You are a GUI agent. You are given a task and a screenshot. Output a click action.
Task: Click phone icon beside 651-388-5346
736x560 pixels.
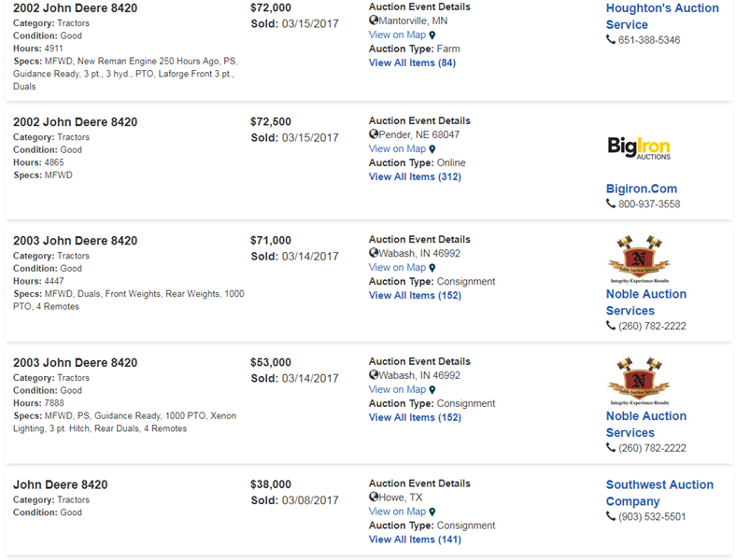(x=611, y=40)
